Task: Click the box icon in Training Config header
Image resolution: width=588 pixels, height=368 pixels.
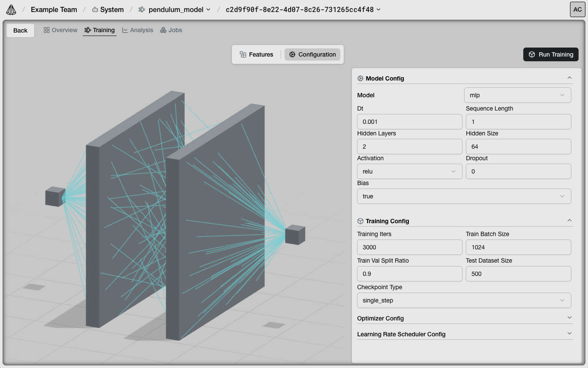Action: [x=360, y=221]
